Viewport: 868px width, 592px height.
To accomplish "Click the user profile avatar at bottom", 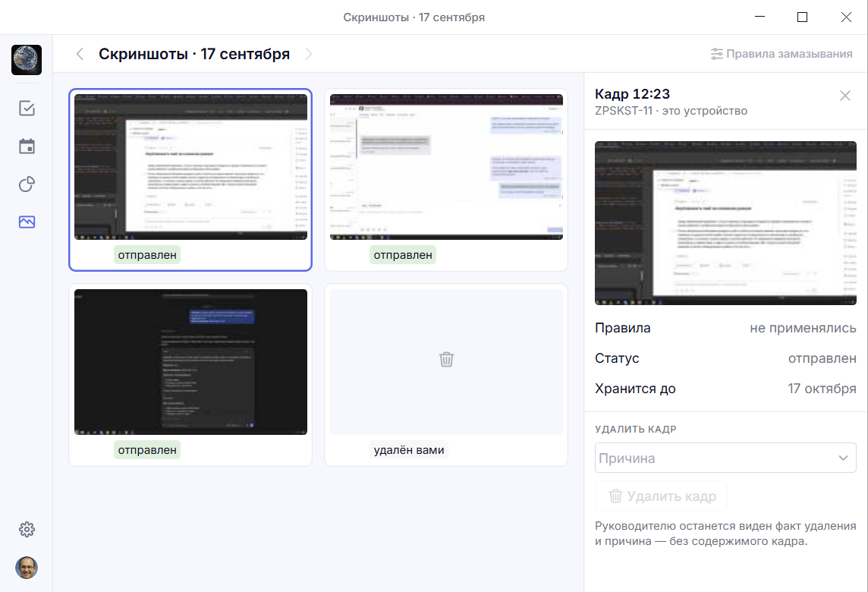I will [27, 568].
